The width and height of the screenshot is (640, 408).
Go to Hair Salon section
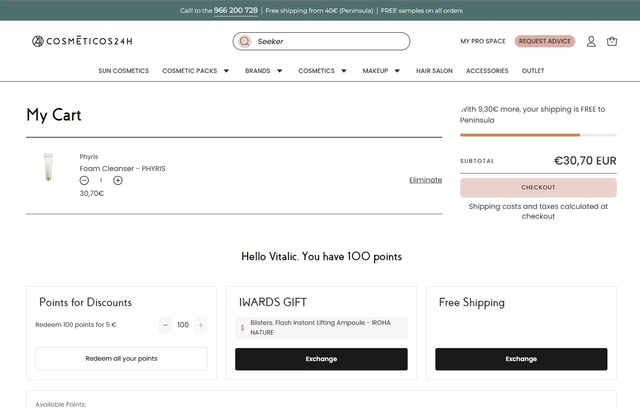tap(434, 71)
